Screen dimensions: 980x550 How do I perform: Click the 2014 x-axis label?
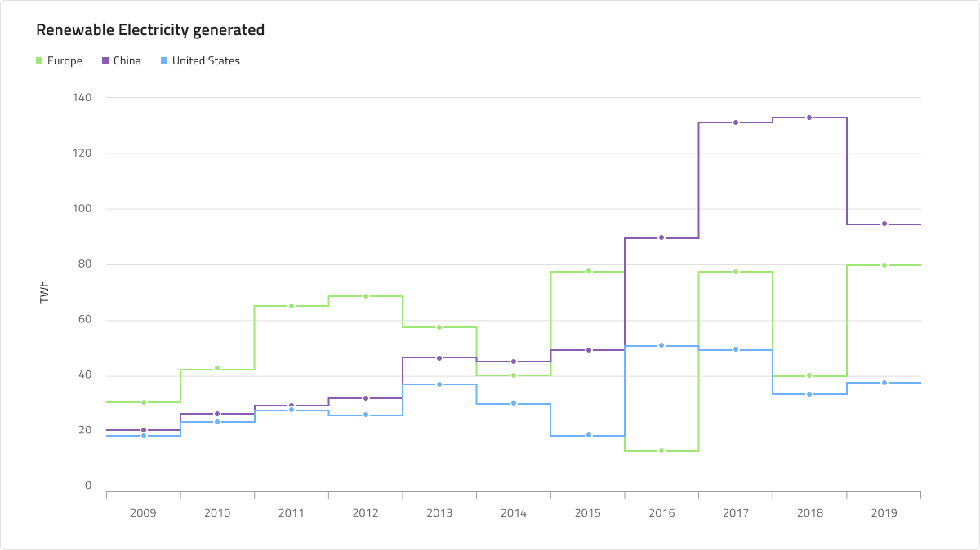click(514, 513)
